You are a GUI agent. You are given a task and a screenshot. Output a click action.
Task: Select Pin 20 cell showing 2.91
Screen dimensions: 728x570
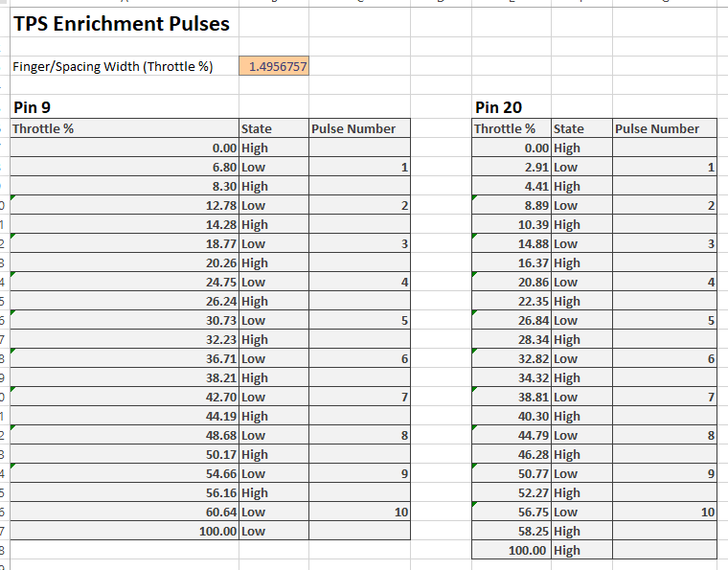512,167
